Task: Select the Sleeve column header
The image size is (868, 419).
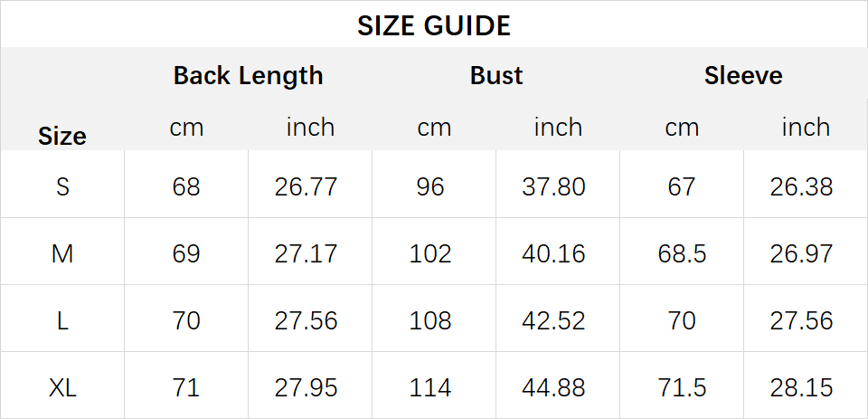Action: 743,75
